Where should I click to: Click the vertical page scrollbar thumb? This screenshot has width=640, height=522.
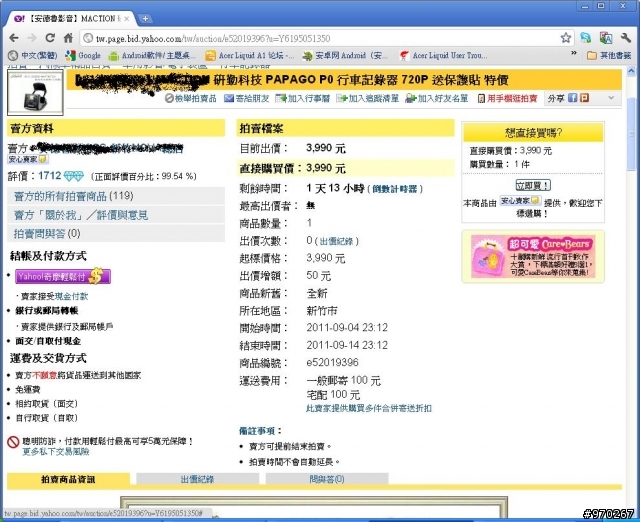click(631, 135)
